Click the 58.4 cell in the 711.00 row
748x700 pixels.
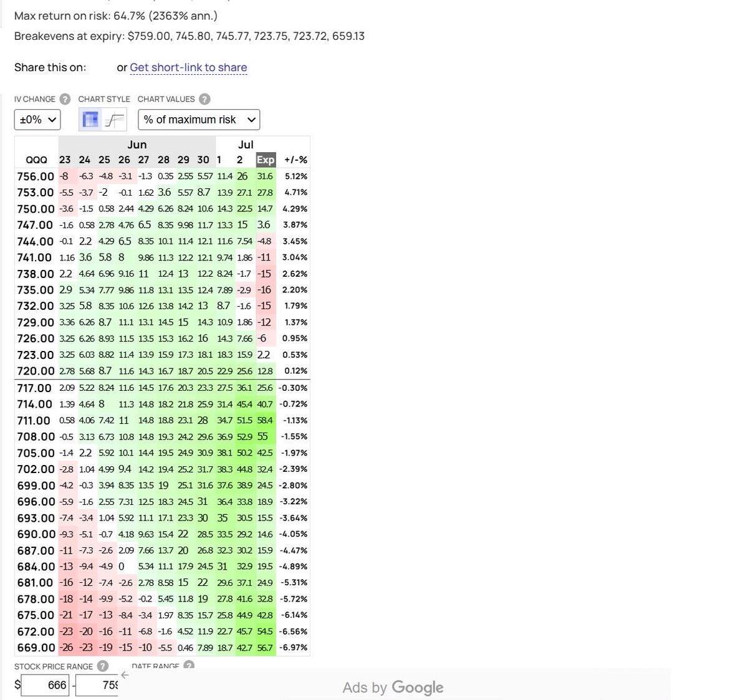click(x=266, y=420)
